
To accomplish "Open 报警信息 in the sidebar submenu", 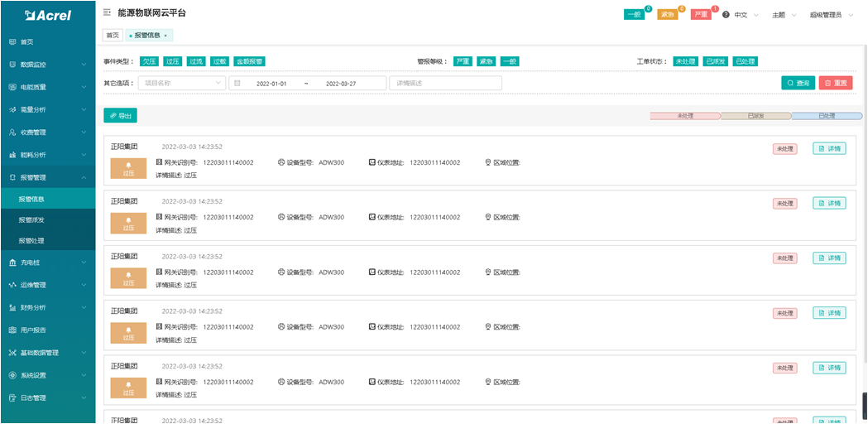I will pos(48,199).
